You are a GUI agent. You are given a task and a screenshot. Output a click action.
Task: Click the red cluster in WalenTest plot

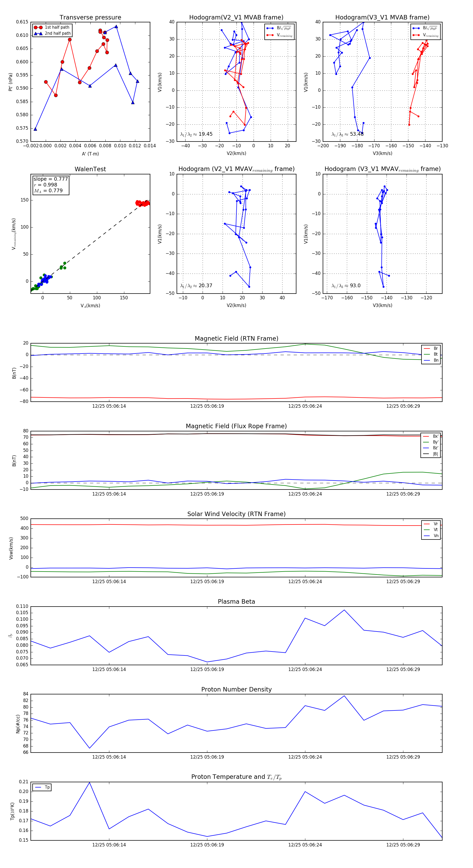pos(143,203)
